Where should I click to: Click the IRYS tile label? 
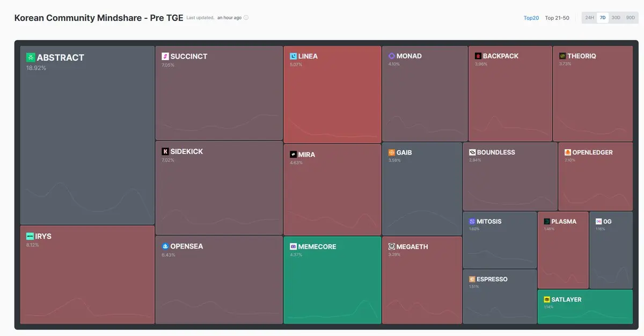pyautogui.click(x=43, y=236)
